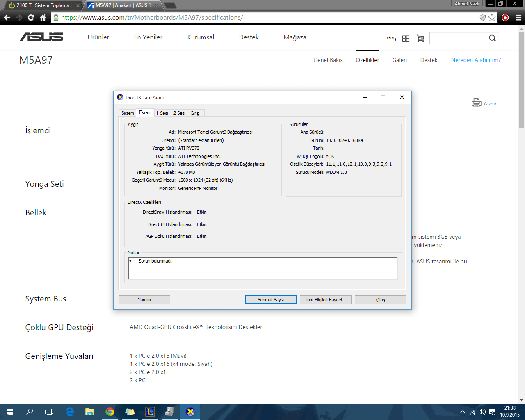This screenshot has width=525, height=420.
Task: Open the 1 Sesi tab
Action: pos(162,113)
